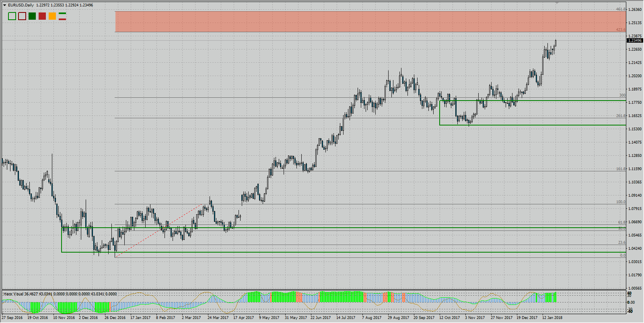Click the EURUSD,Daily chart title
This screenshot has width=644, height=323.
click(21, 5)
